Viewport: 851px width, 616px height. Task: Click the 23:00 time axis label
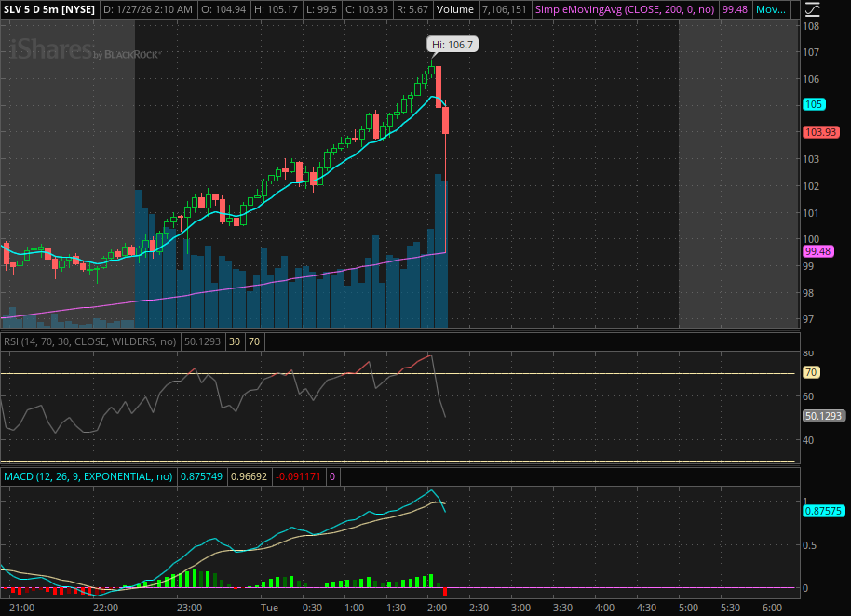(189, 608)
